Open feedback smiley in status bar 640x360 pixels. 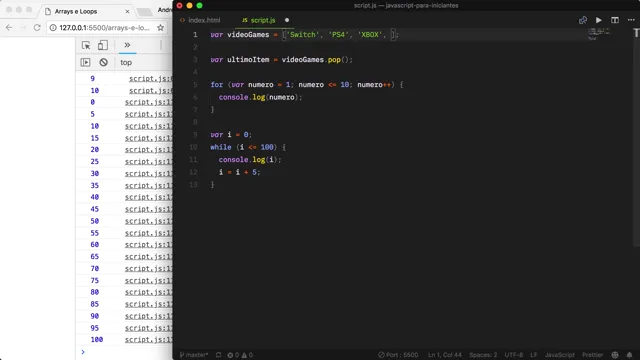tap(615, 355)
